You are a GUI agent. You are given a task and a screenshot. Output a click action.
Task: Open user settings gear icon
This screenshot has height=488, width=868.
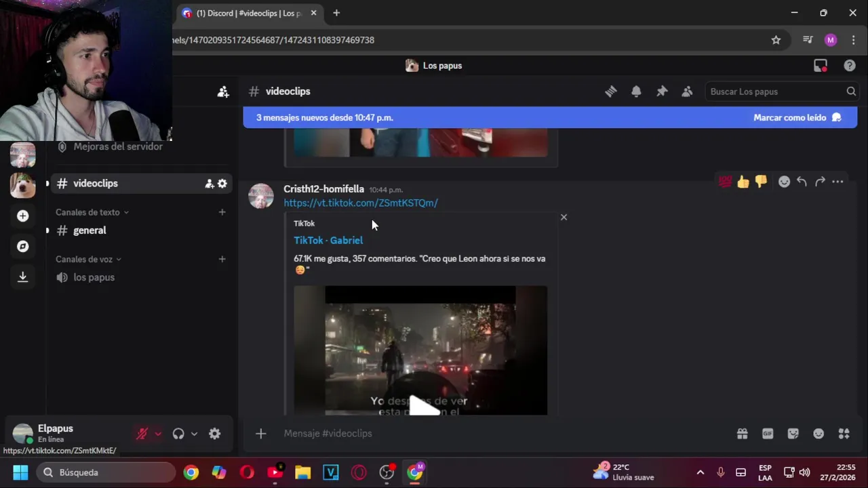pos(214,434)
